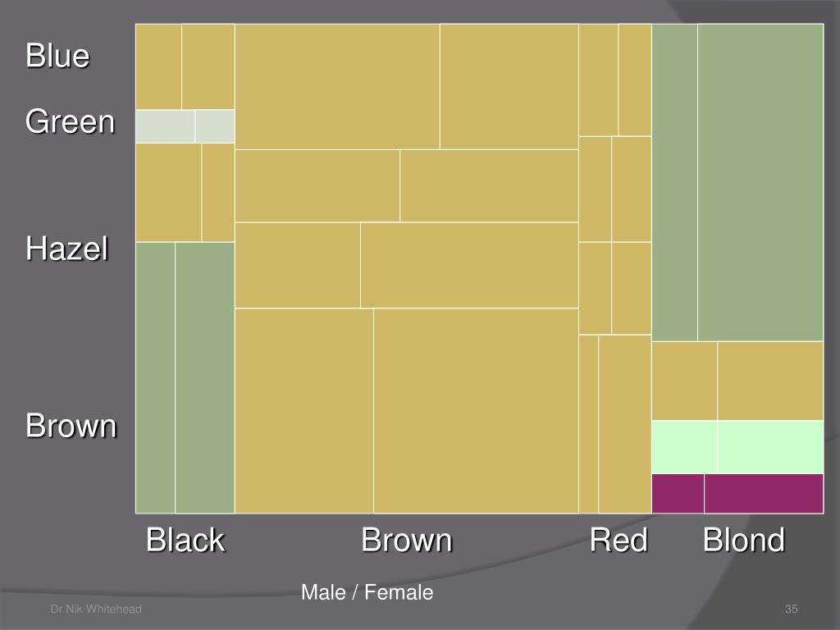Select the "Black" hair color label
The height and width of the screenshot is (630, 840).
(x=185, y=541)
